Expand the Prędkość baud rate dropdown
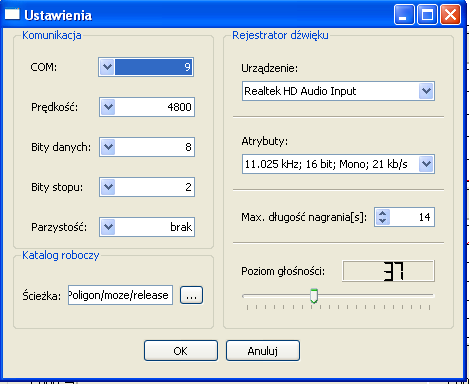Viewport: 469px width, 384px height. (108, 107)
